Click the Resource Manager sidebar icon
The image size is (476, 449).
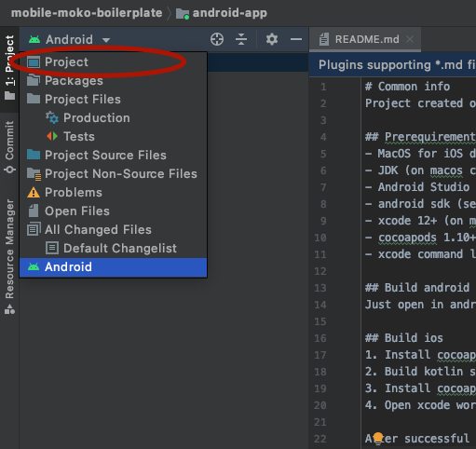click(x=9, y=309)
